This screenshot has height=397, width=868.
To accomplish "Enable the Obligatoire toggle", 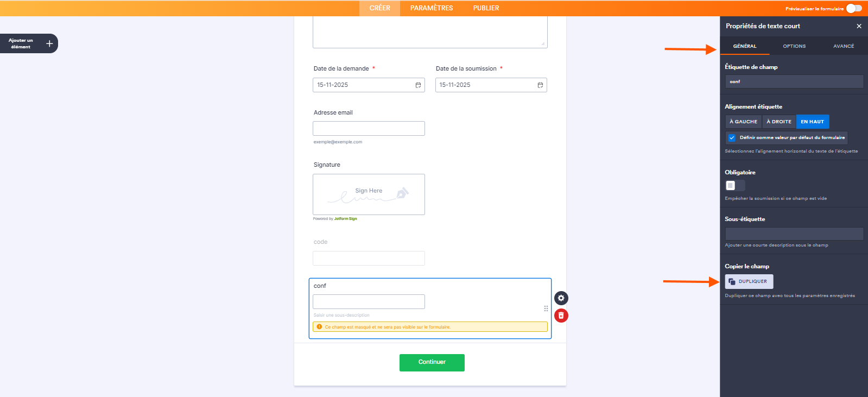I will (734, 186).
